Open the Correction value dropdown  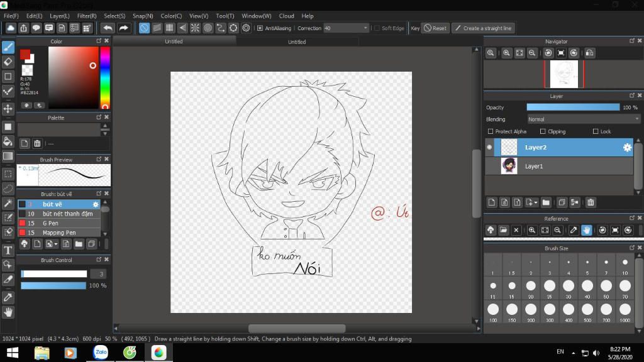[x=365, y=28]
